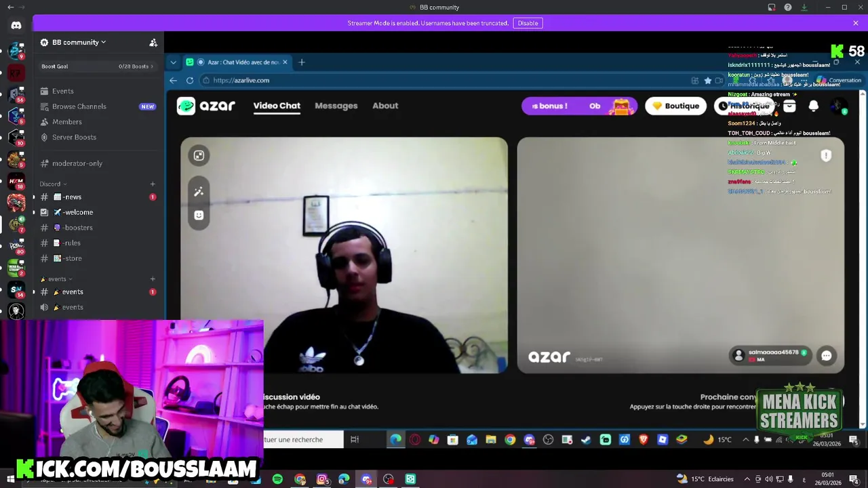Open Server Boosts entry
This screenshot has height=488, width=868.
click(x=98, y=137)
